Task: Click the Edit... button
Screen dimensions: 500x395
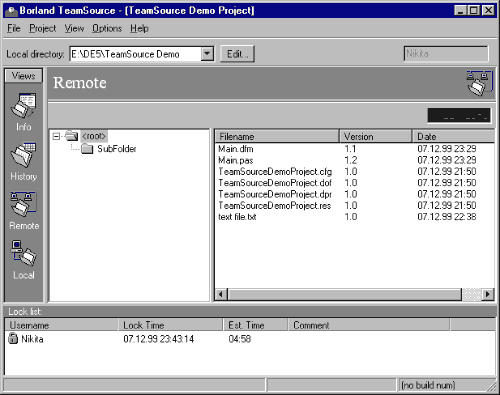Action: [x=237, y=54]
